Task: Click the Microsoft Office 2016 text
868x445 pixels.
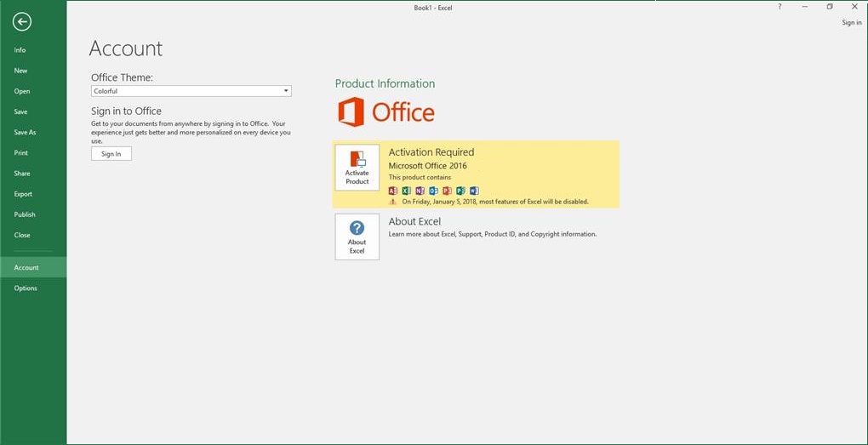Action: coord(427,165)
